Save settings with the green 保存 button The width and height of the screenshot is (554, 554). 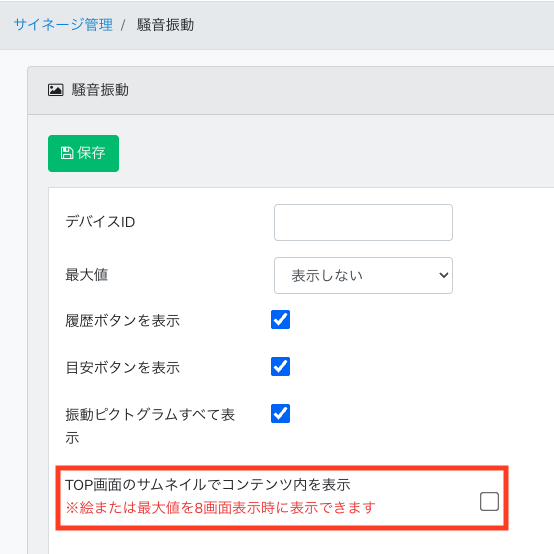(83, 153)
